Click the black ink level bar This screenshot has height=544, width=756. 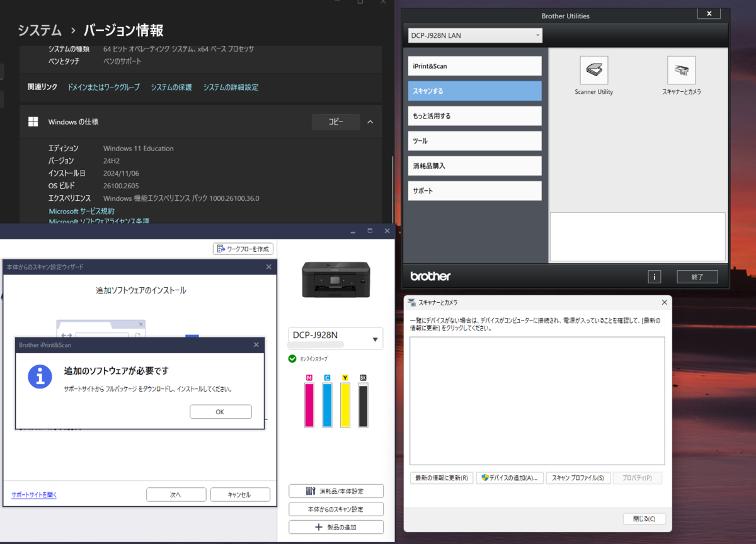tap(363, 405)
